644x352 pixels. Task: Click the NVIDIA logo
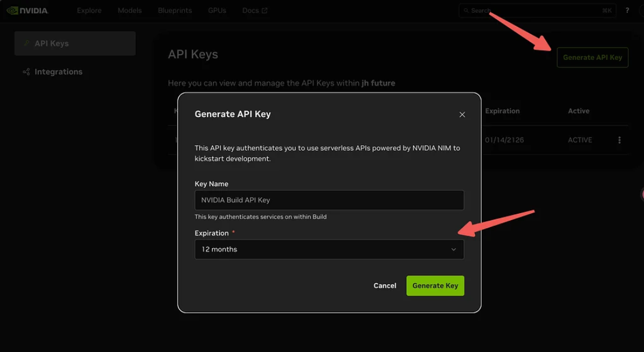pyautogui.click(x=27, y=10)
